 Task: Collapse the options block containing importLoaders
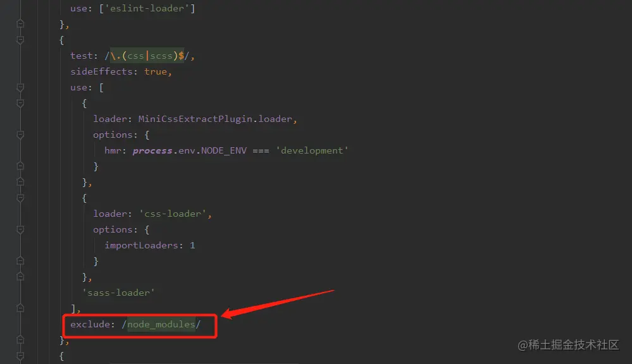click(20, 229)
